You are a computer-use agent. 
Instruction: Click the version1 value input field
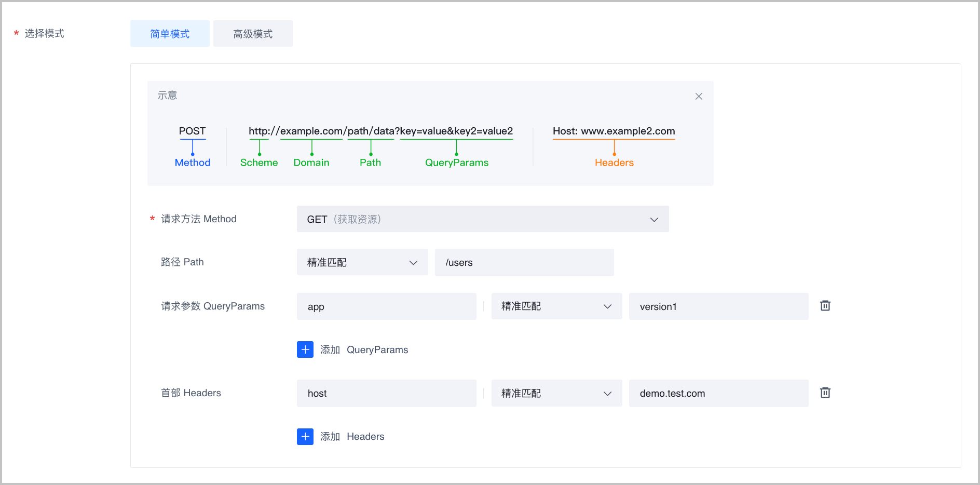pyautogui.click(x=718, y=306)
